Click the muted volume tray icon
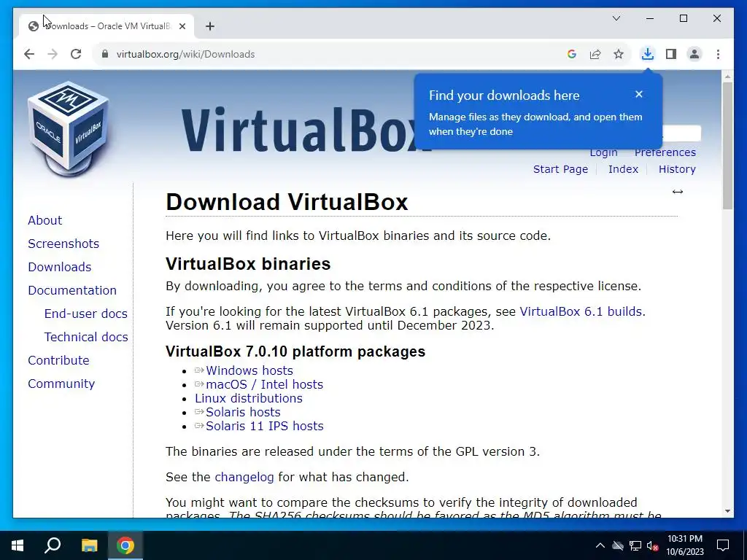This screenshot has width=747, height=560. [x=653, y=545]
